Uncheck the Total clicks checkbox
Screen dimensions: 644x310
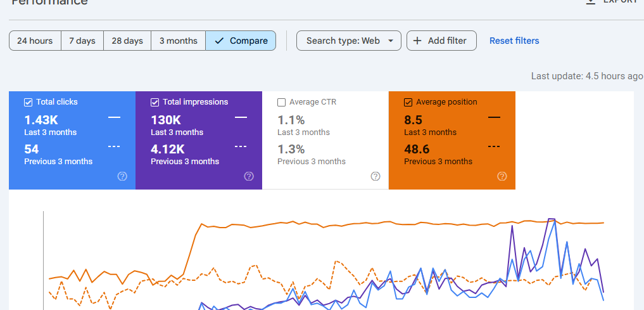pyautogui.click(x=28, y=102)
